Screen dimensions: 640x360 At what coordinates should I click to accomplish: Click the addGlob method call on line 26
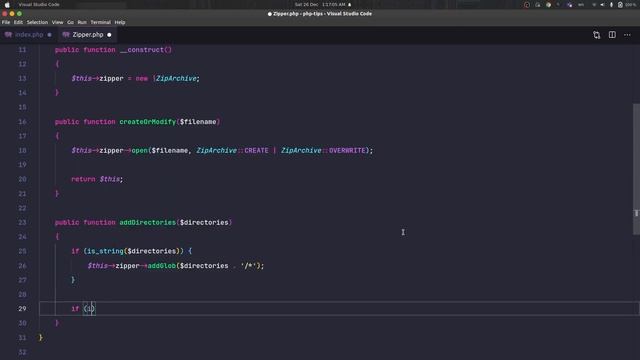(162, 266)
